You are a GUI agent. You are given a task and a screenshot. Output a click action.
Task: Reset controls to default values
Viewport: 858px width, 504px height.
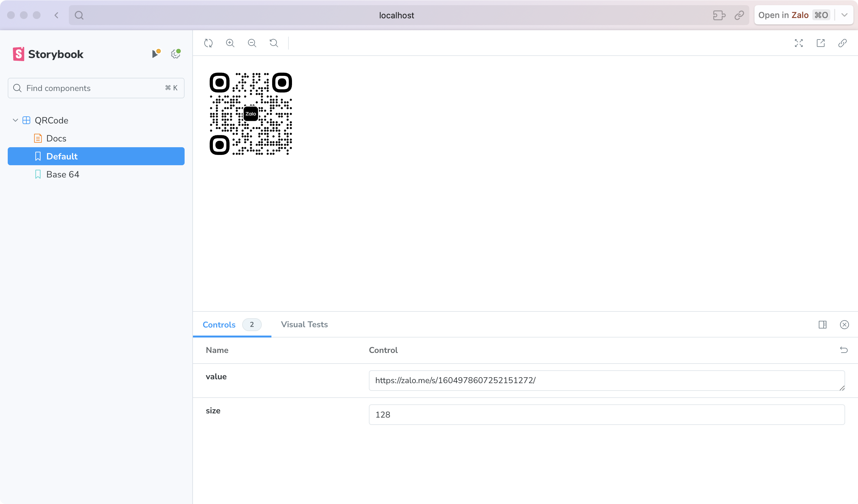(x=844, y=350)
